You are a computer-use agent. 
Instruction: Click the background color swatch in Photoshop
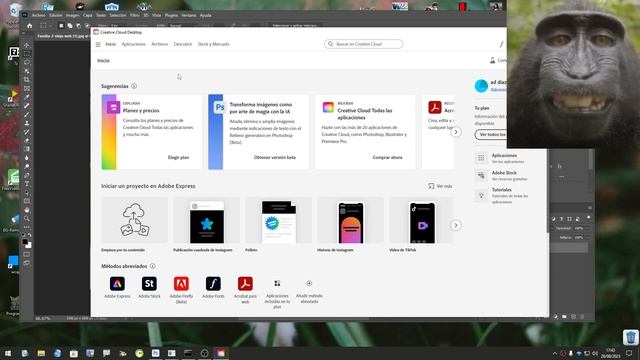click(28, 245)
